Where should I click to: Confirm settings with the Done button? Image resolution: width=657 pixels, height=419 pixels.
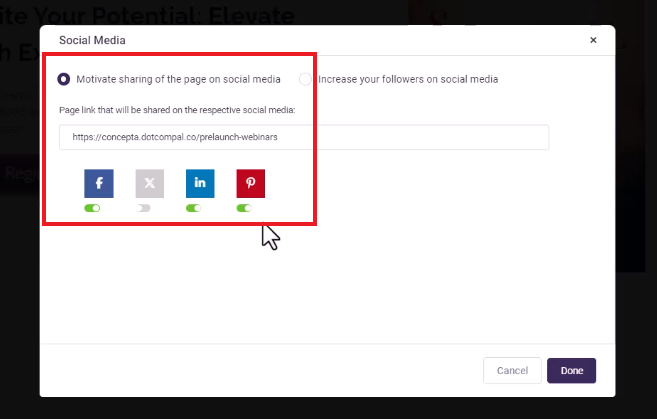click(x=572, y=370)
